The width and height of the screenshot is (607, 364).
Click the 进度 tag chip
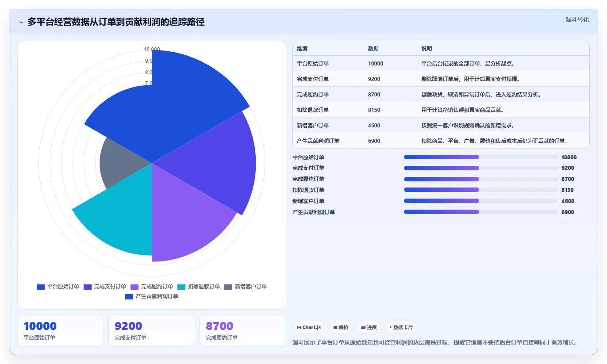tap(369, 327)
